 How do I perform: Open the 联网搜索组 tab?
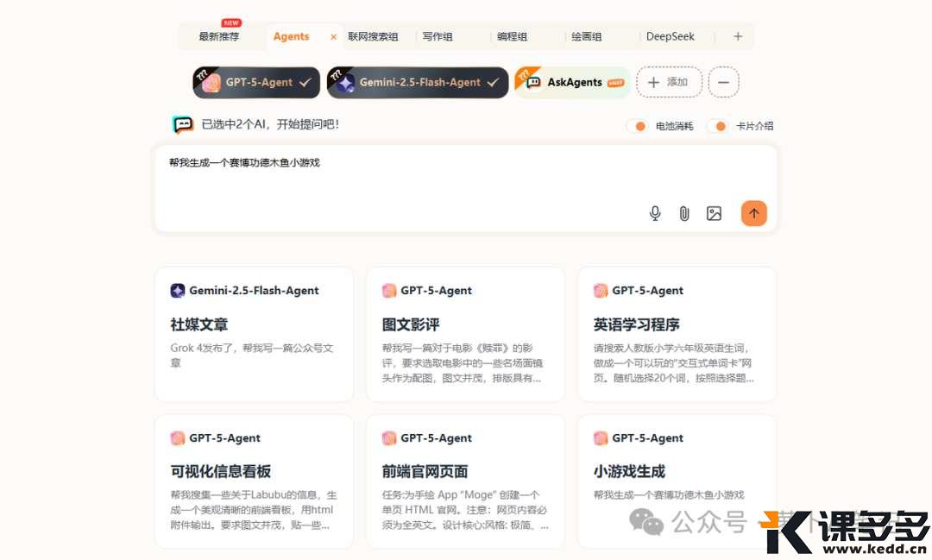point(374,36)
